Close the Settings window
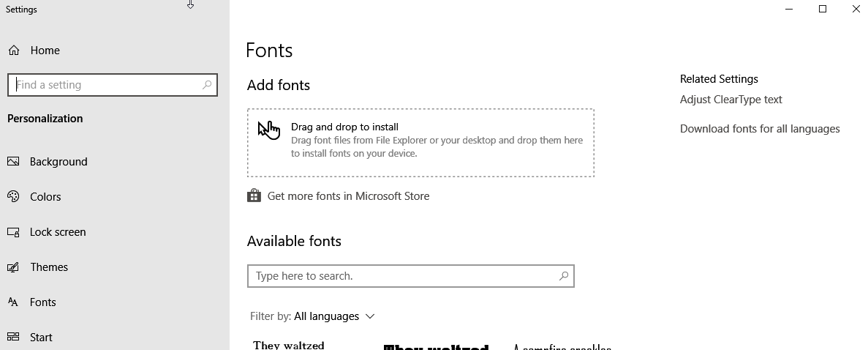 [x=856, y=9]
